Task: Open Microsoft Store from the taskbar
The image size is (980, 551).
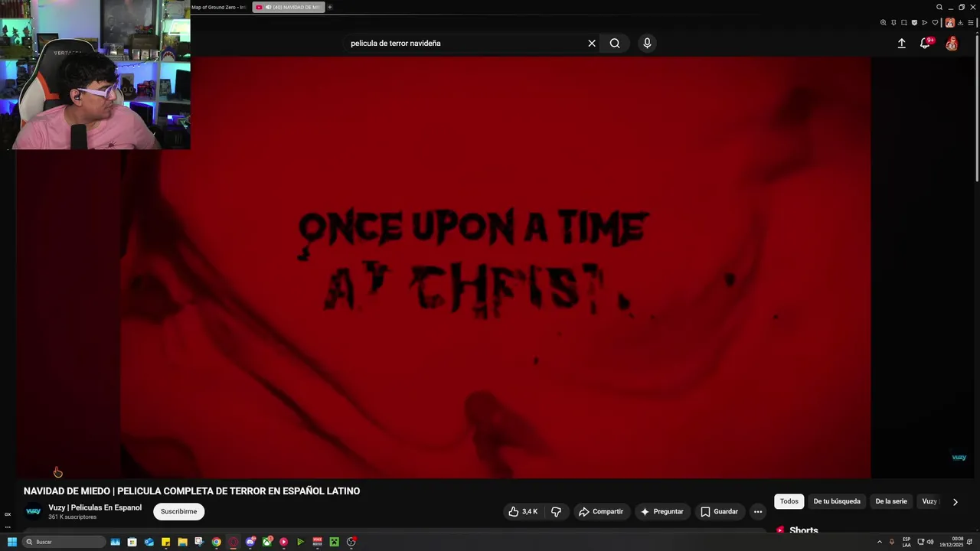Action: click(132, 542)
